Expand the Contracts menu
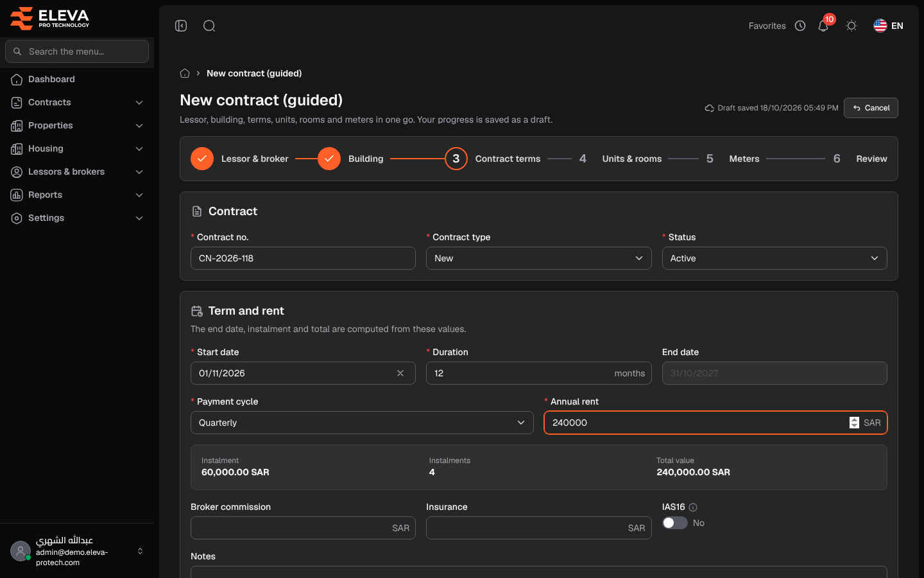924x578 pixels. point(77,103)
